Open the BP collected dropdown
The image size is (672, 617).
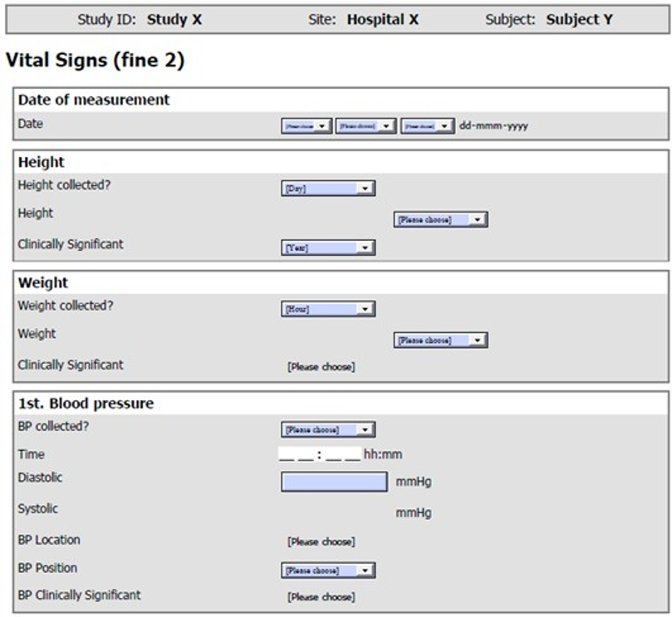pyautogui.click(x=328, y=430)
